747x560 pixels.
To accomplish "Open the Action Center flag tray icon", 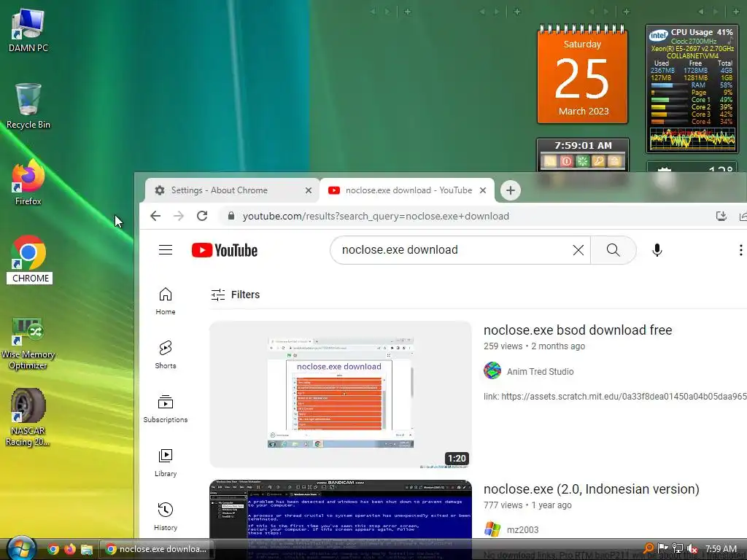I will pyautogui.click(x=662, y=548).
